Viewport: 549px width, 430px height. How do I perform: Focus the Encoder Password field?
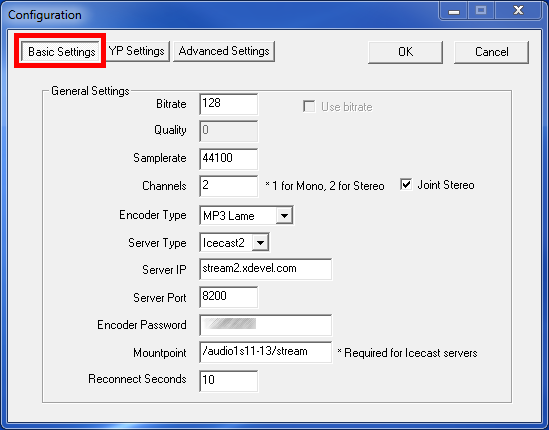click(x=266, y=325)
